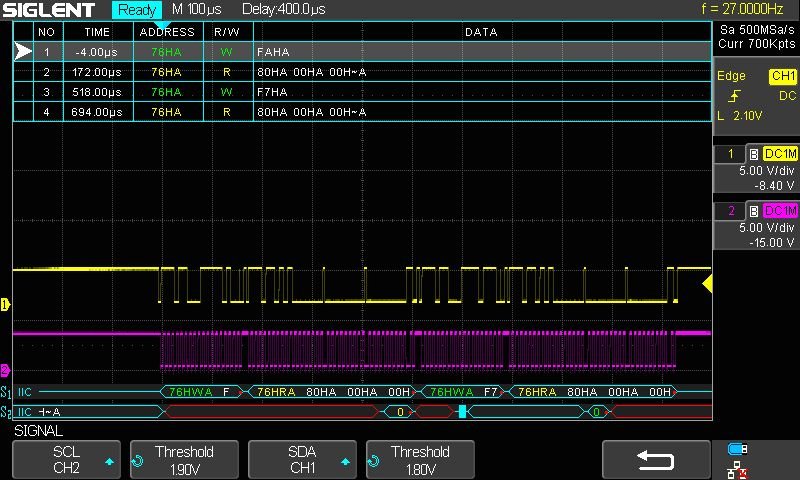The image size is (800, 480).
Task: Click the USB drive status icon
Action: pyautogui.click(x=738, y=448)
